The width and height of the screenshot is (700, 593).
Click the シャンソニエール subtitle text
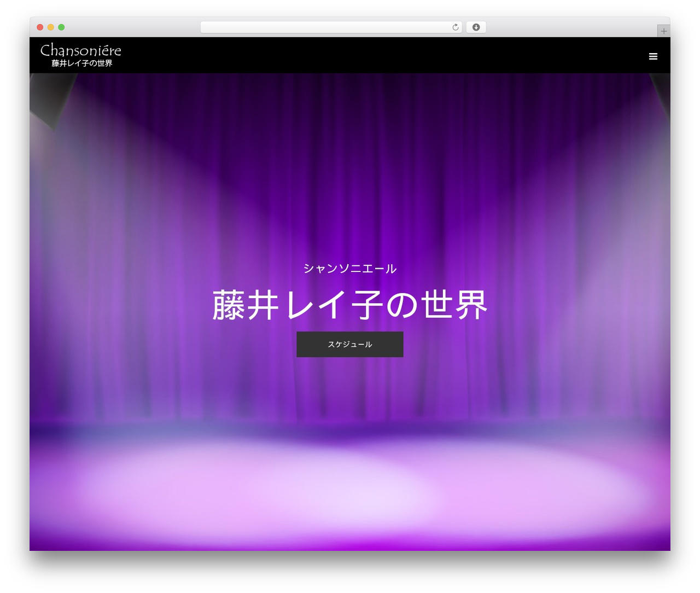pyautogui.click(x=350, y=269)
